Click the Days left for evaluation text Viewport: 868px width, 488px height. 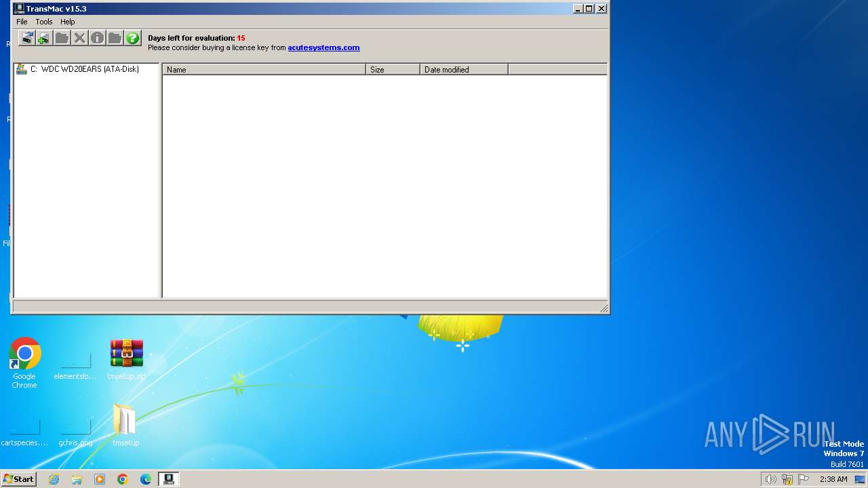pyautogui.click(x=196, y=38)
